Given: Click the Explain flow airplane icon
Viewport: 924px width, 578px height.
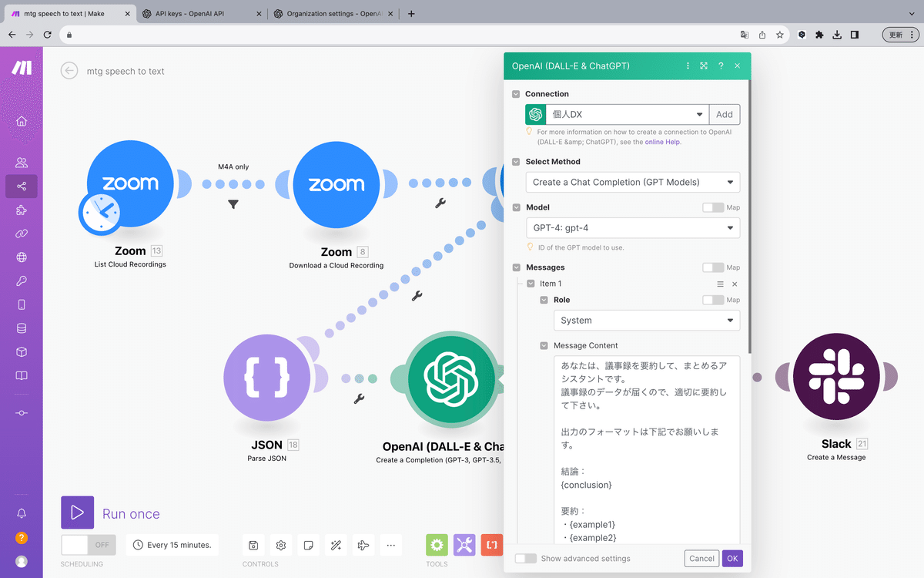Looking at the screenshot, I should coord(363,546).
